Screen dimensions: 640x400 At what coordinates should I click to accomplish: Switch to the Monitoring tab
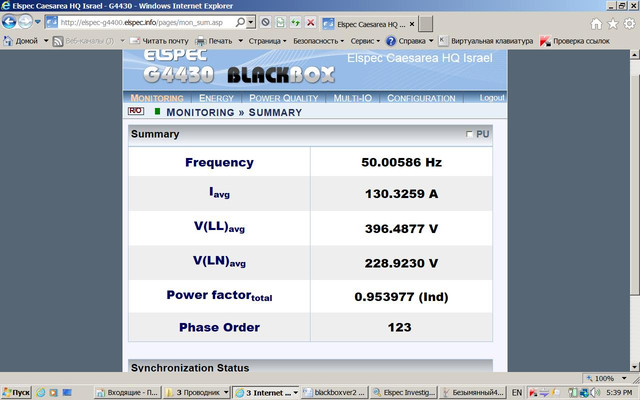pos(157,98)
